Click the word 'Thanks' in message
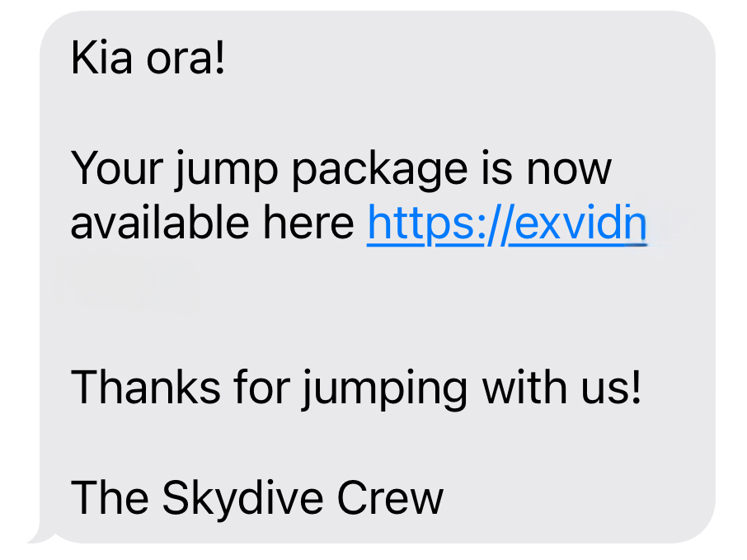This screenshot has height=560, width=747. (x=146, y=387)
